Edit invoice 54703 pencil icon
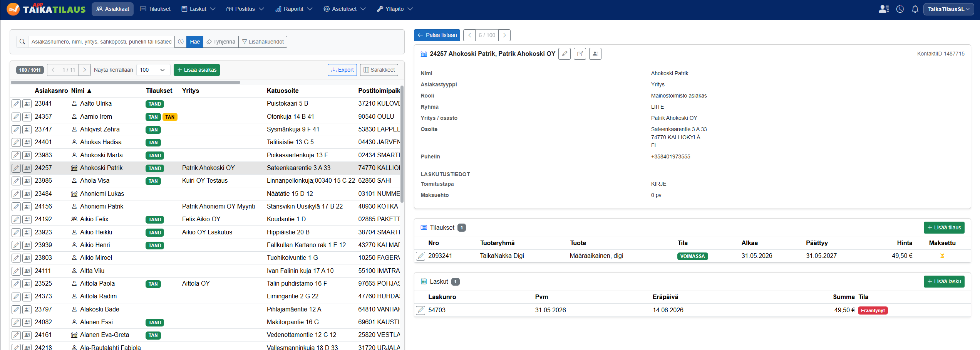The image size is (980, 350). [x=420, y=310]
